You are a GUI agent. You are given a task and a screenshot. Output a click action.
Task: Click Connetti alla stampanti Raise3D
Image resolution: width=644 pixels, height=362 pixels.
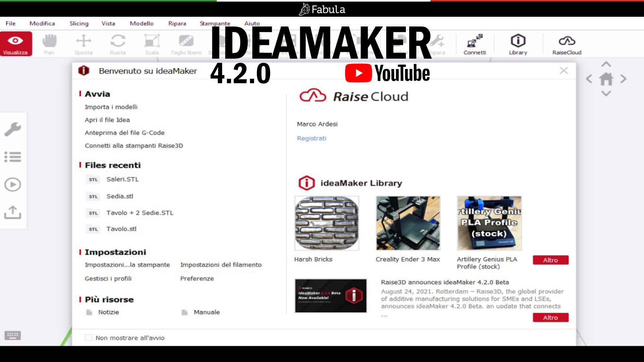click(134, 146)
